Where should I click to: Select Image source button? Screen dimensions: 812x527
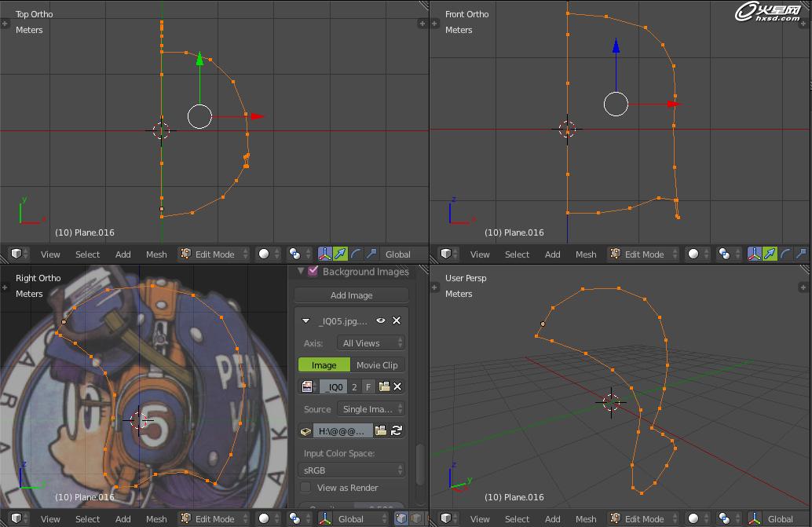[x=324, y=365]
